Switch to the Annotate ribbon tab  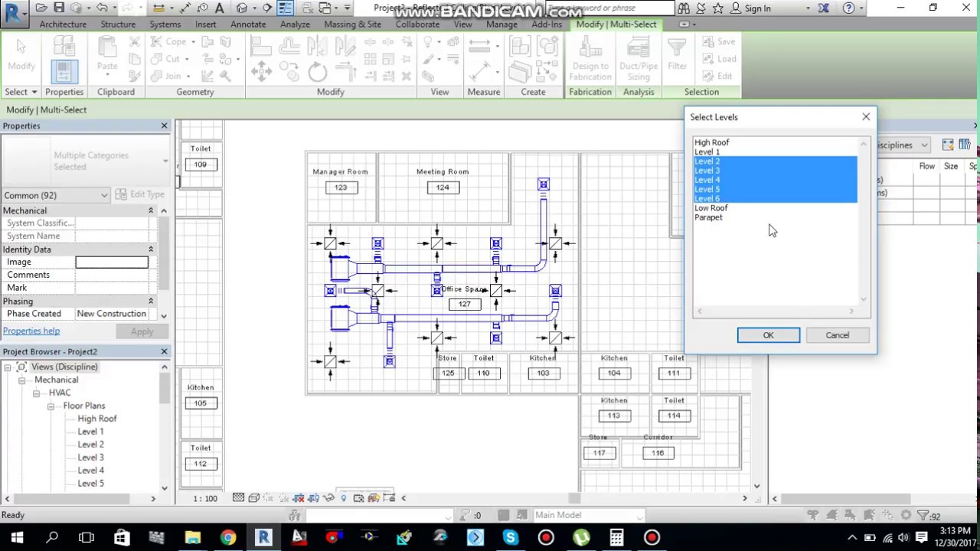[248, 24]
